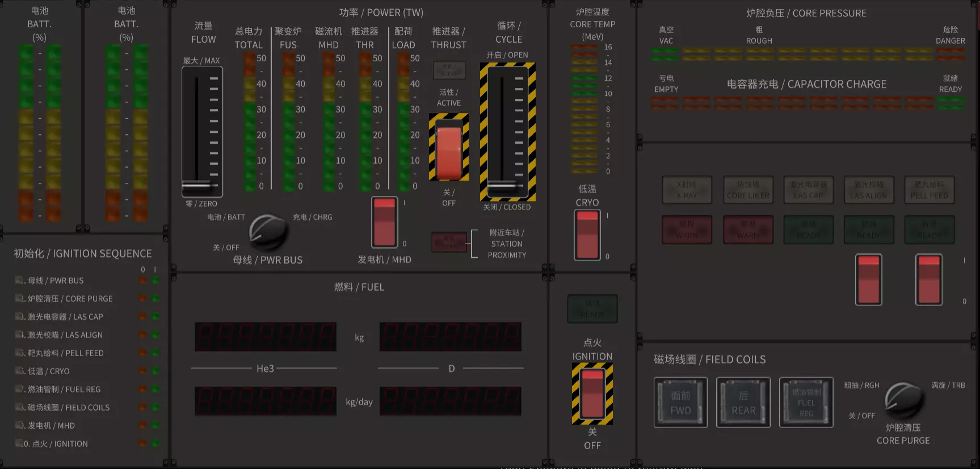The image size is (980, 469).
Task: Flip the CRYO switch
Action: (587, 235)
